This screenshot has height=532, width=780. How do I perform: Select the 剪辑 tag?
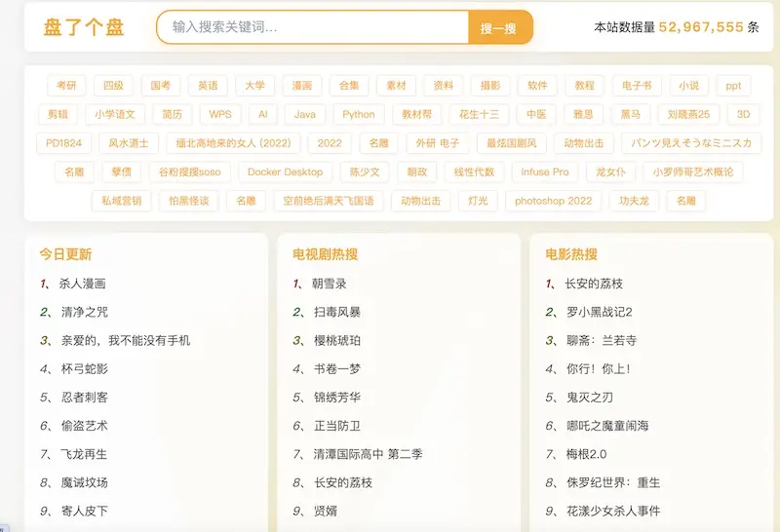(x=58, y=114)
